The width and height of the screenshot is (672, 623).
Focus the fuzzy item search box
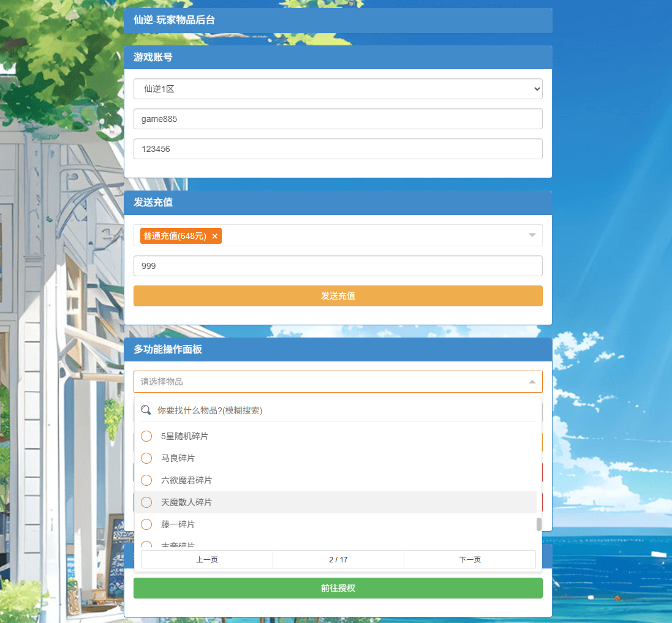[x=343, y=410]
